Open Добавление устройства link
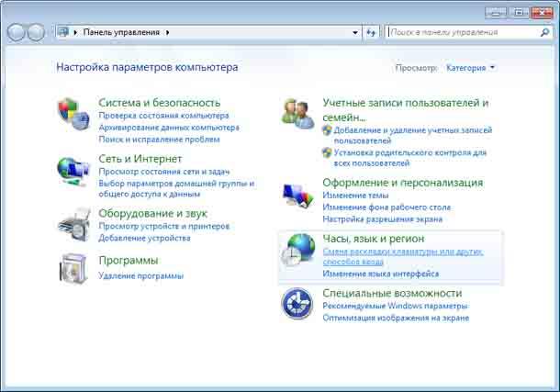Viewport: 560px width, 392px height. coord(144,238)
